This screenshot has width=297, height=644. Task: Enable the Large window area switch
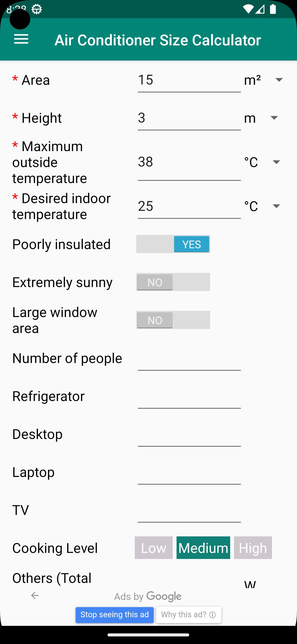click(x=173, y=320)
